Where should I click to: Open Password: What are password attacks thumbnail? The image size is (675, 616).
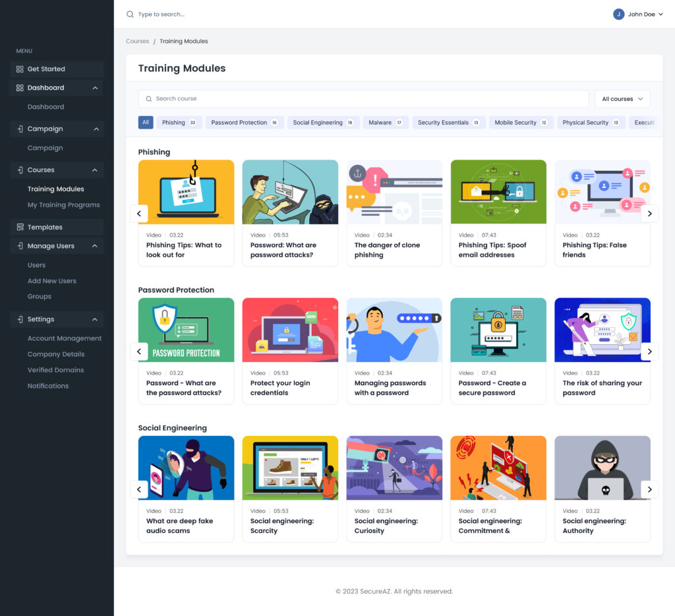[x=290, y=192]
